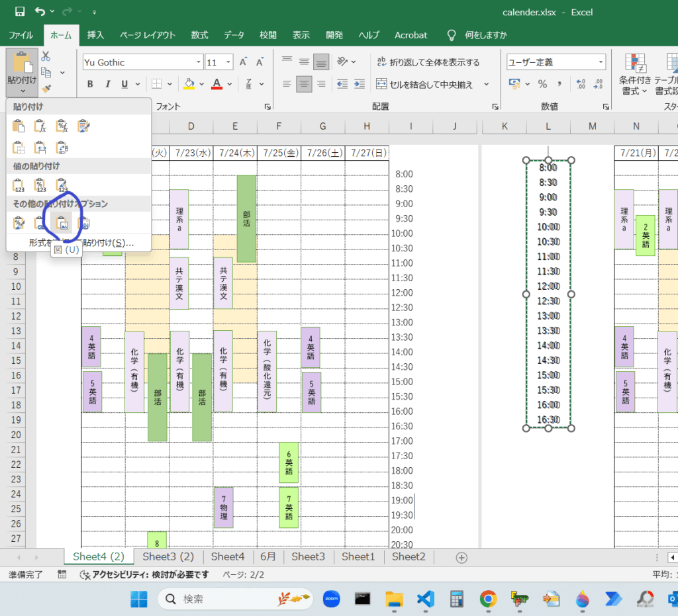Click the Increase Font Size icon

tap(243, 63)
